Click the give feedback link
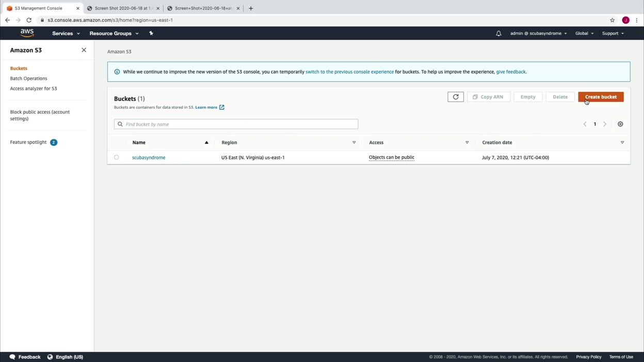The image size is (644, 362). pos(510,72)
